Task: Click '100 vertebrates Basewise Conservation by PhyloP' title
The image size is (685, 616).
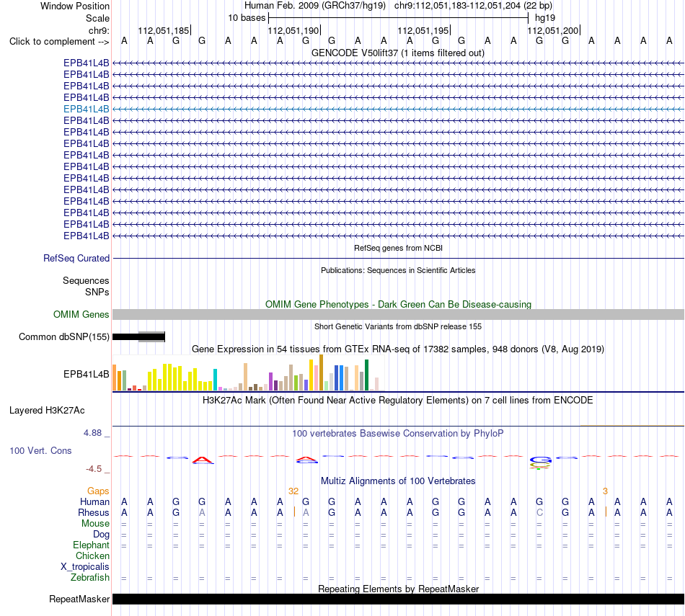Action: pyautogui.click(x=398, y=434)
